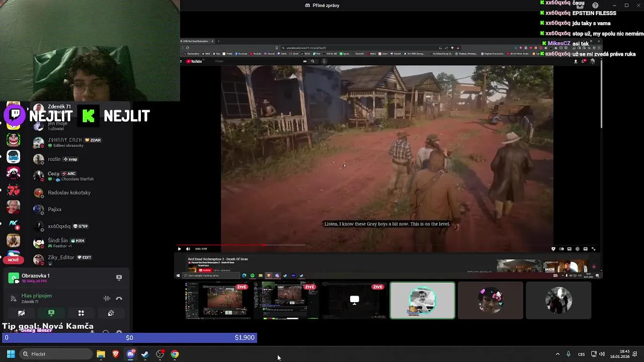Open the volume control in system tray

pyautogui.click(x=602, y=354)
